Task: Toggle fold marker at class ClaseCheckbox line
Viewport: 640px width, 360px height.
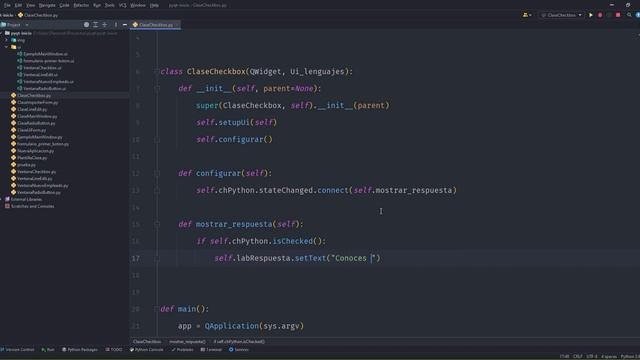Action: click(x=157, y=71)
